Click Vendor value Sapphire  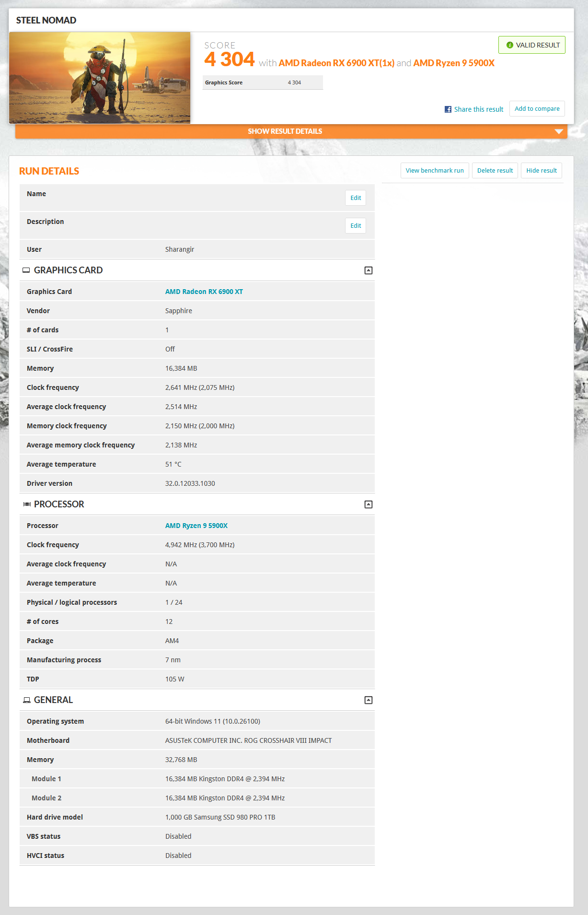coord(179,311)
